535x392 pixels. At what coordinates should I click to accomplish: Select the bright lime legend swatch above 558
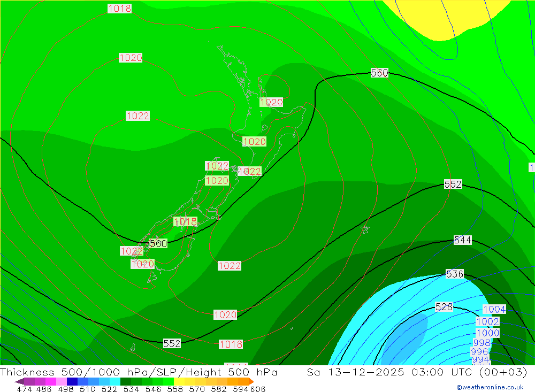pyautogui.click(x=169, y=381)
